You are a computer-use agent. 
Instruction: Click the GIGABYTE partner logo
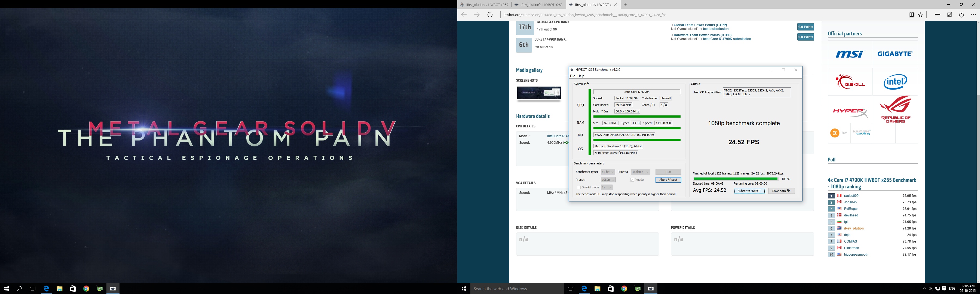[895, 54]
